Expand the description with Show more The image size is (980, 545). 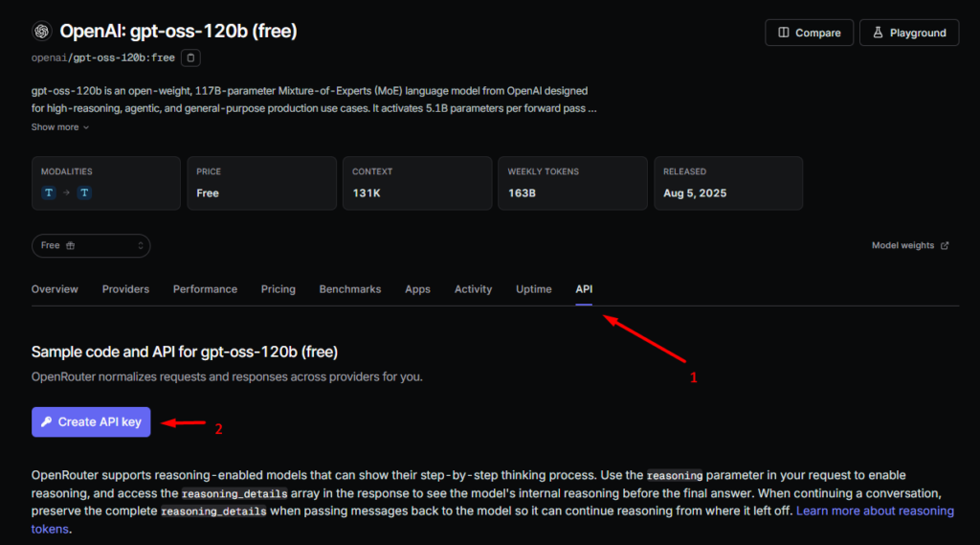click(60, 127)
